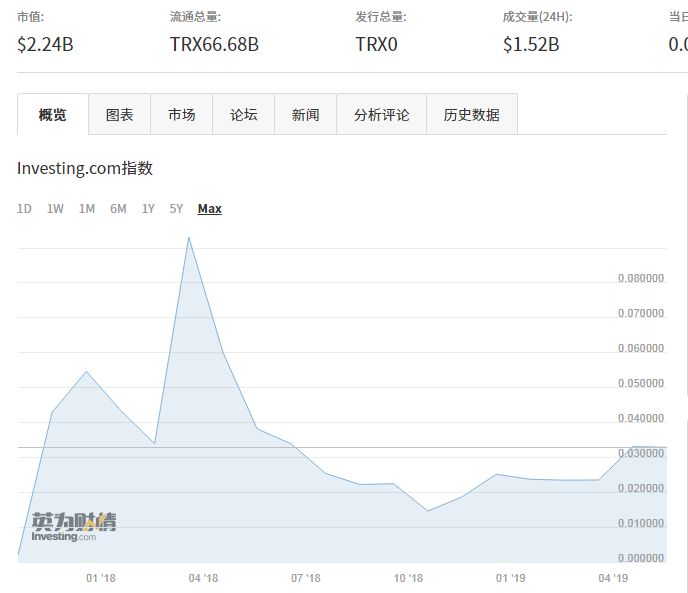Click the 04 '19 x-axis label

(x=613, y=578)
